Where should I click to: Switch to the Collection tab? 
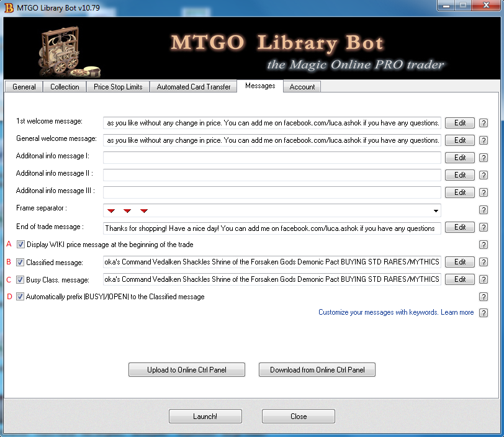click(x=65, y=87)
